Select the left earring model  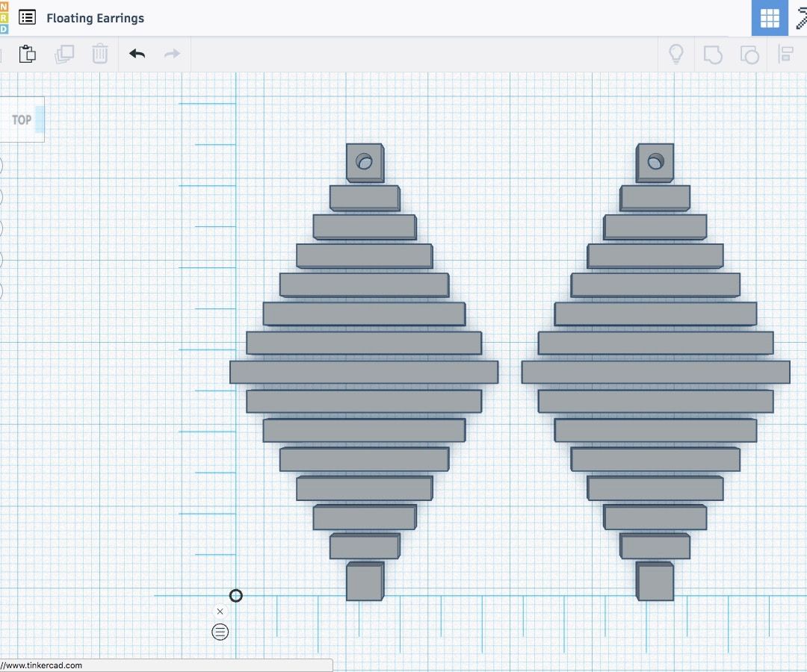[364, 371]
